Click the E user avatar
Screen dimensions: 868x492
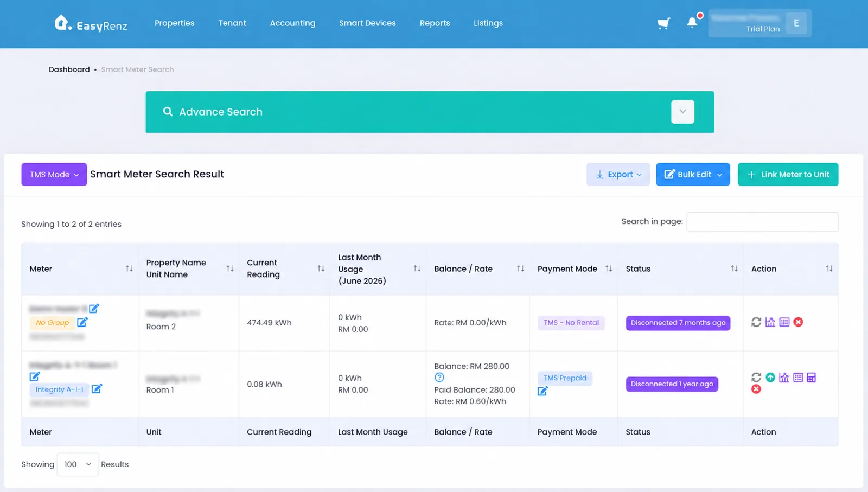[796, 23]
